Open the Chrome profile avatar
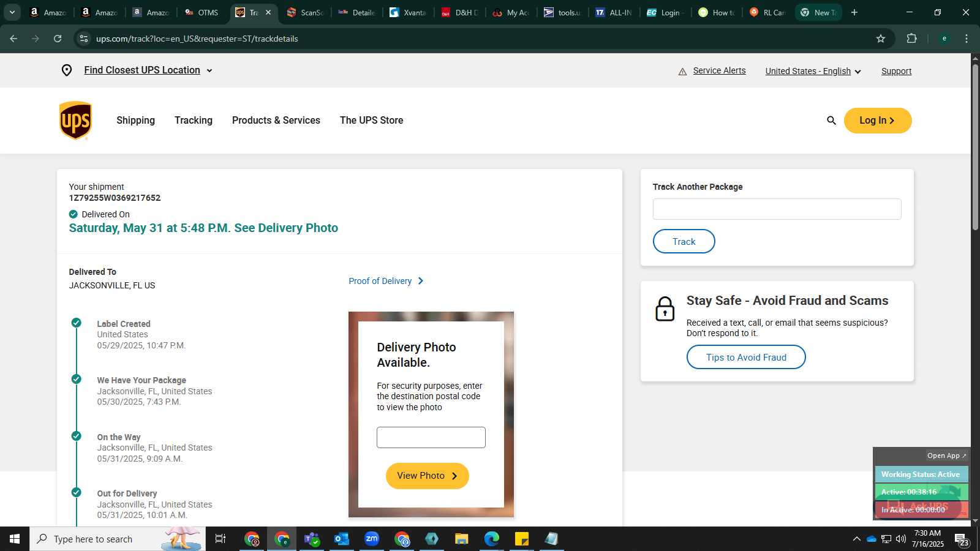This screenshot has height=551, width=980. click(x=944, y=39)
